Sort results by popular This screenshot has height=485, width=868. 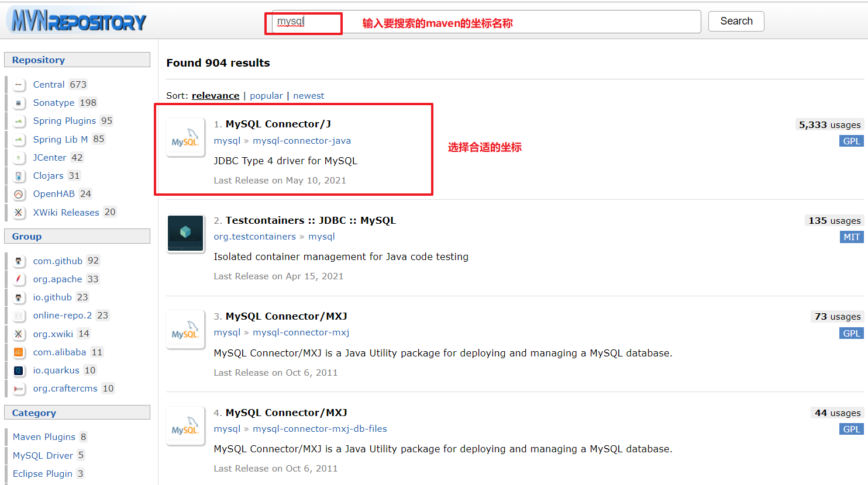266,96
